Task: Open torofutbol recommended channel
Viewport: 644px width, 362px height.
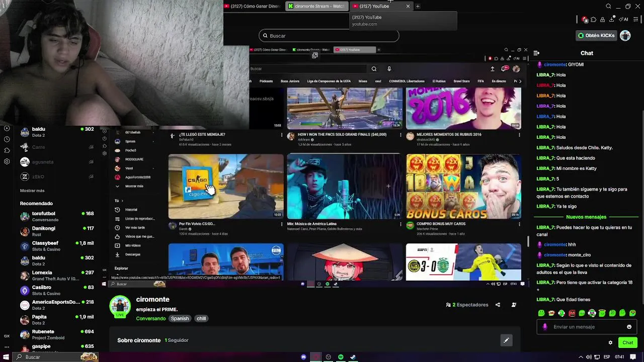Action: (x=57, y=217)
